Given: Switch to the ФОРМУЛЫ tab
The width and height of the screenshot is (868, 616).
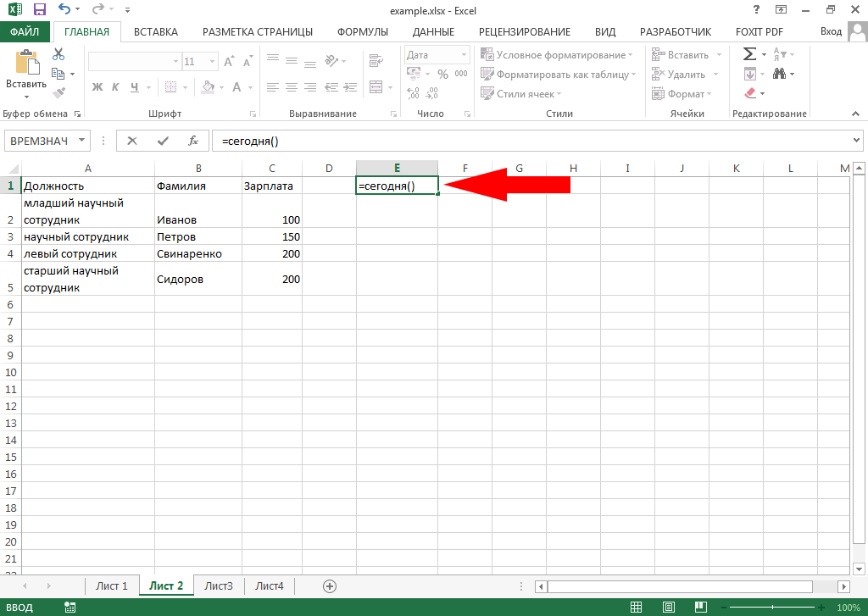Looking at the screenshot, I should click(x=363, y=31).
